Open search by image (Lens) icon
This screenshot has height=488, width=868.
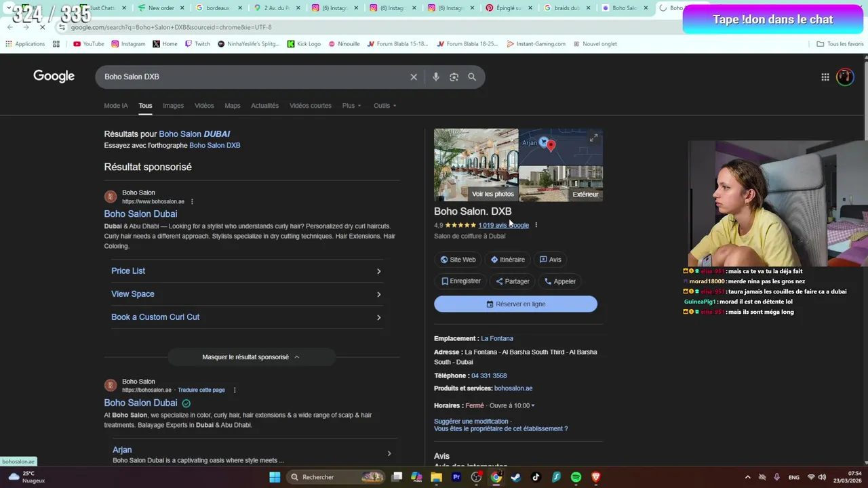click(x=454, y=77)
